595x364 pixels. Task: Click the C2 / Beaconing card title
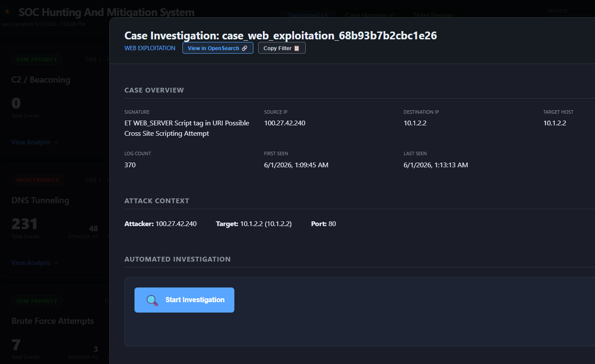click(41, 80)
